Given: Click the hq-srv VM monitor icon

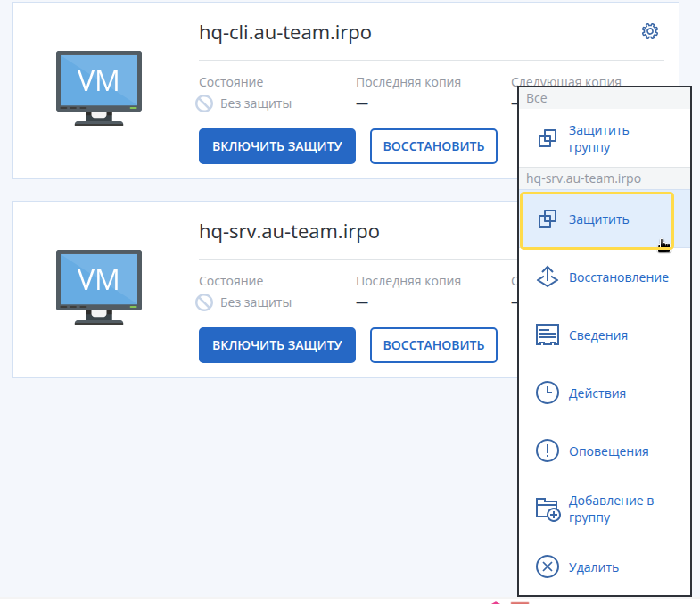Looking at the screenshot, I should [x=99, y=286].
